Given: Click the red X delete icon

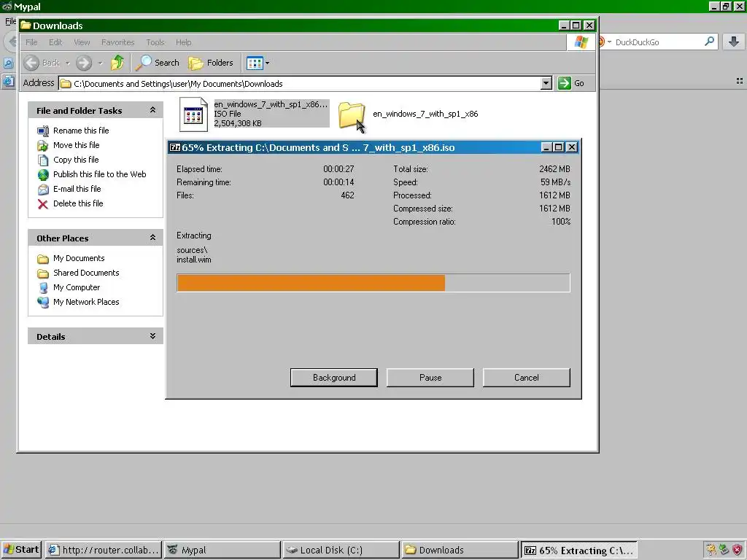Looking at the screenshot, I should point(43,204).
